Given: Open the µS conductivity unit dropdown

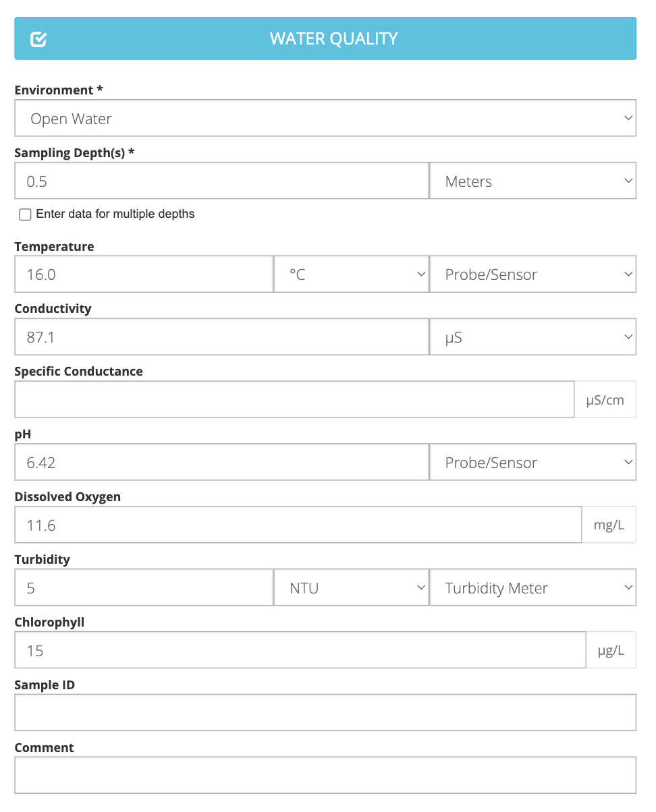Looking at the screenshot, I should coord(532,337).
